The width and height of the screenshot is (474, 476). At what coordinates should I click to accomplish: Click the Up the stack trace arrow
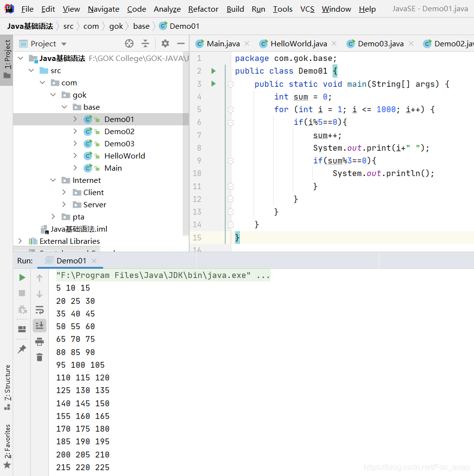39,278
